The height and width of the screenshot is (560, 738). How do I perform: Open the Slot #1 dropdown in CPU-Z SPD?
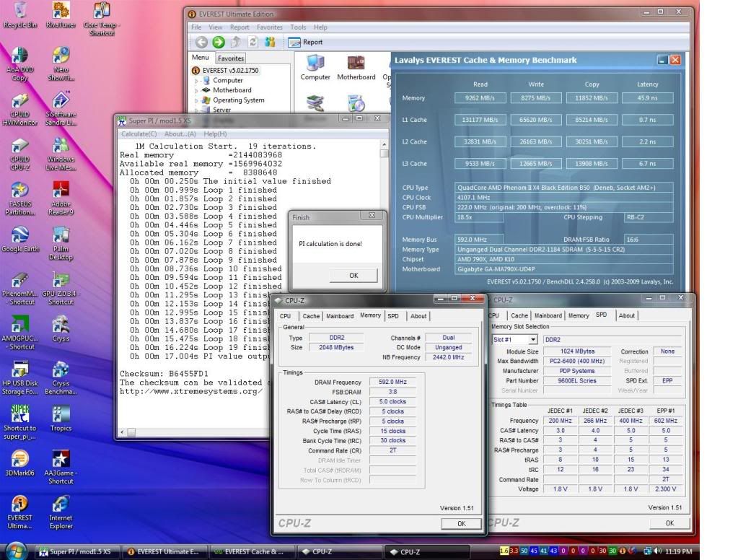click(533, 340)
